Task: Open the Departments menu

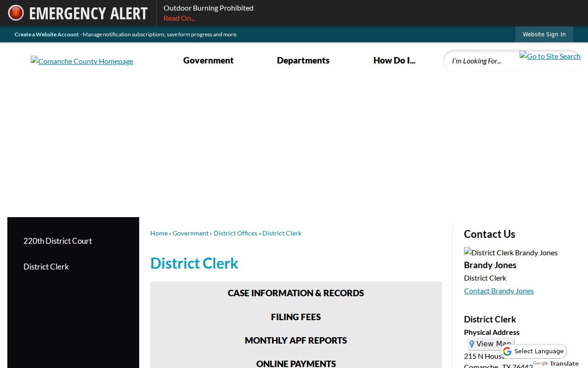Action: pos(303,60)
